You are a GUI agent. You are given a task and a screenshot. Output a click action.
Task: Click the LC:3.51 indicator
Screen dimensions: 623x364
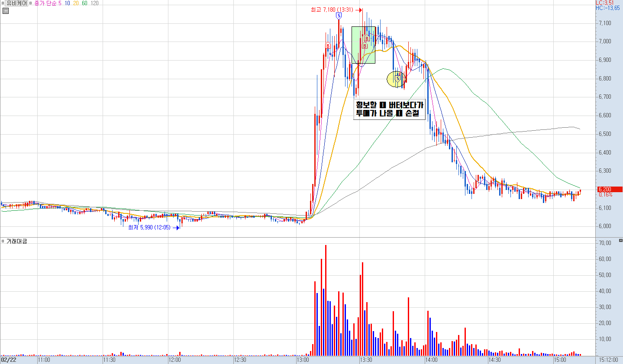(x=605, y=3)
